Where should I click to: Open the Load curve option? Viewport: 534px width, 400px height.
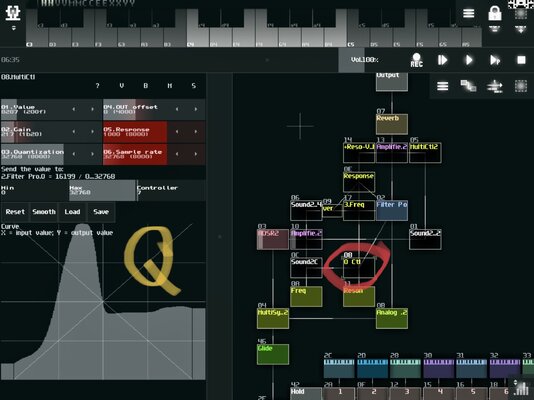[x=72, y=212]
